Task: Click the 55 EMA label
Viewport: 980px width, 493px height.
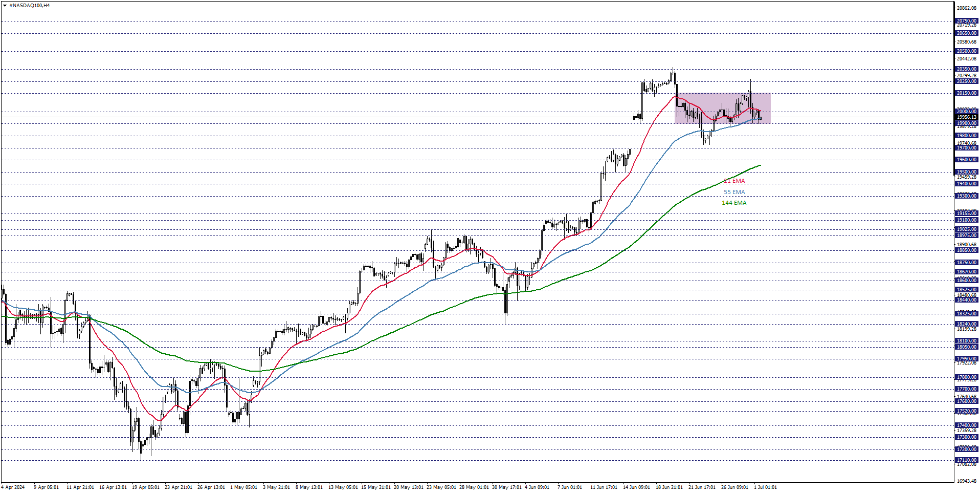Action: click(734, 192)
